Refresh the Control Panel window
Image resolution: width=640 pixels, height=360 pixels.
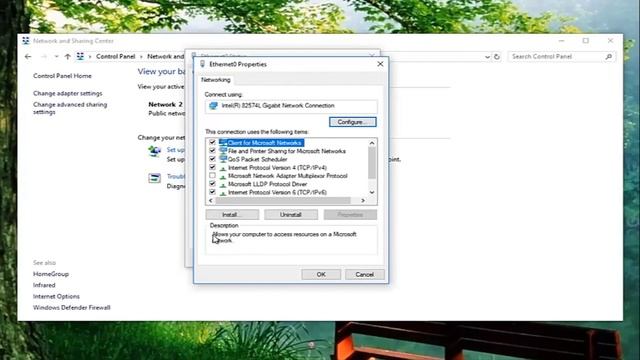click(x=497, y=57)
